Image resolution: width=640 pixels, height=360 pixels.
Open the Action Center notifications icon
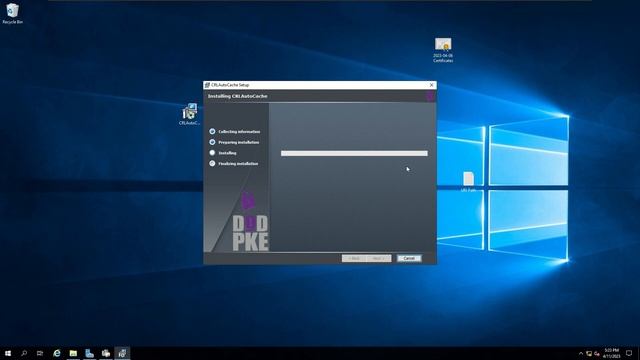pyautogui.click(x=629, y=353)
